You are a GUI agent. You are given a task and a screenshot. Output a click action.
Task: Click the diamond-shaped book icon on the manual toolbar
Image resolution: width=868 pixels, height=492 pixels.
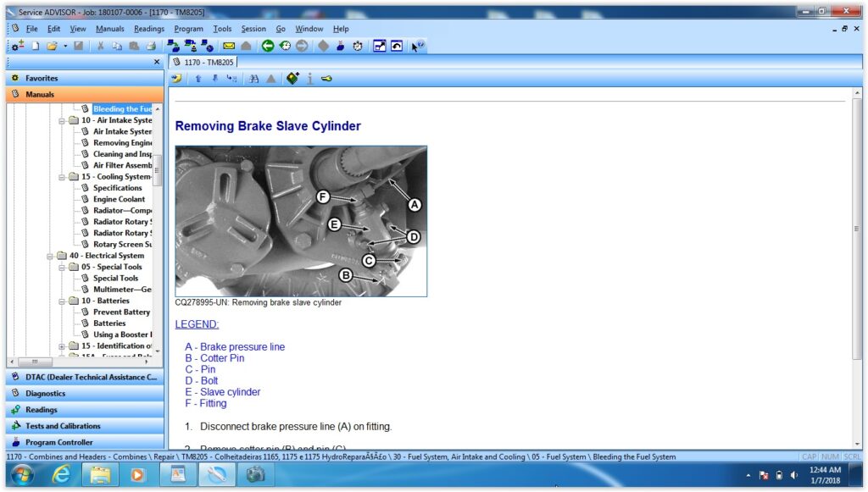(x=292, y=78)
